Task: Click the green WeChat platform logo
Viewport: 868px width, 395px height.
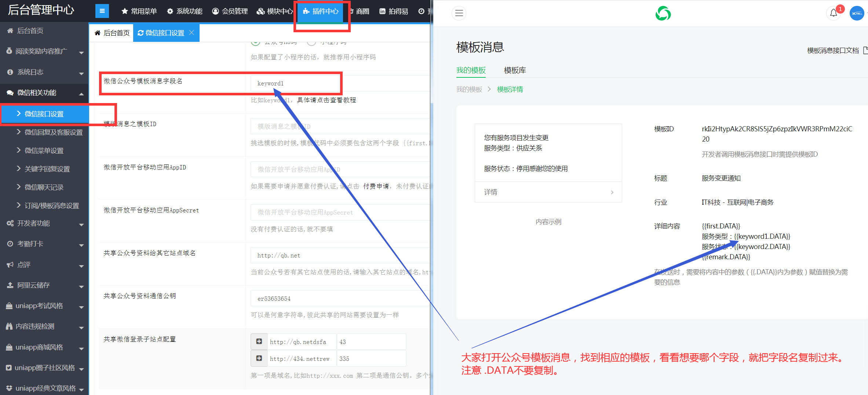Action: [x=663, y=13]
